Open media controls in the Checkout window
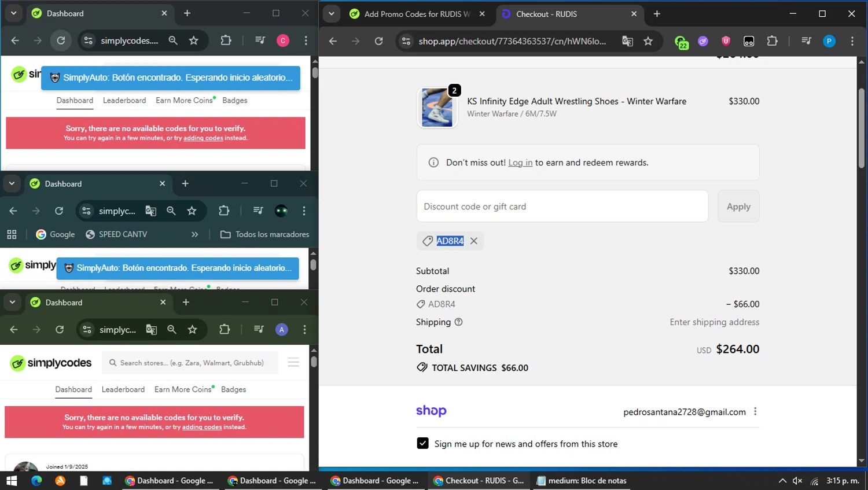The image size is (868, 490). point(806,40)
